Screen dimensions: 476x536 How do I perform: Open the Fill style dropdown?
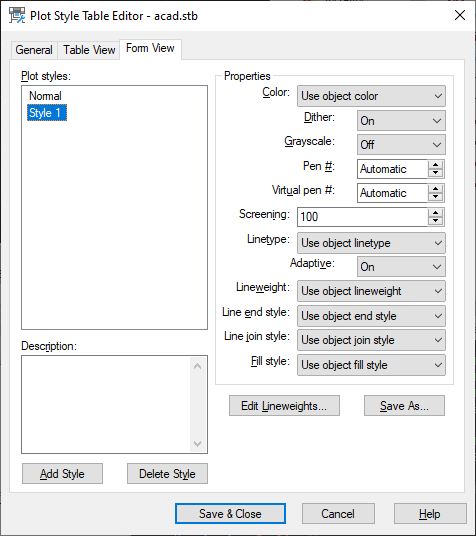[x=371, y=365]
